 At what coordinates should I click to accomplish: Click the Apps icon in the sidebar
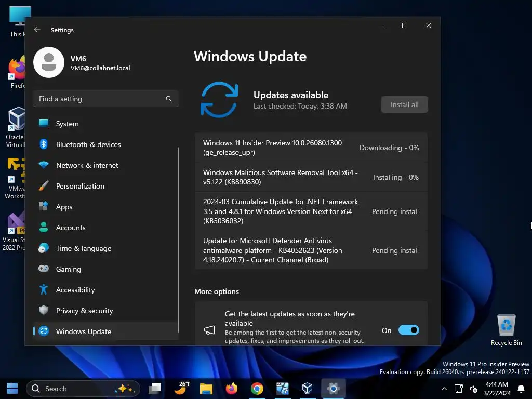tap(44, 206)
